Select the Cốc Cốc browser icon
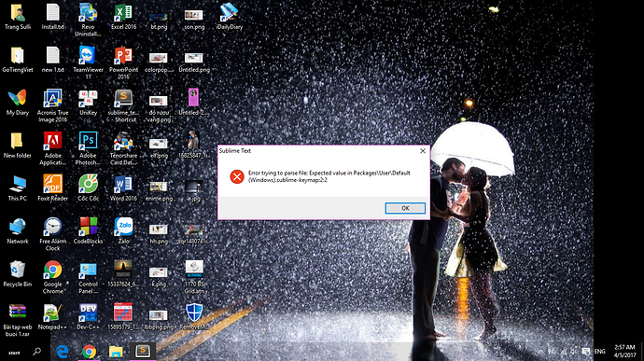Screen dimensions: 644x361 (88, 187)
